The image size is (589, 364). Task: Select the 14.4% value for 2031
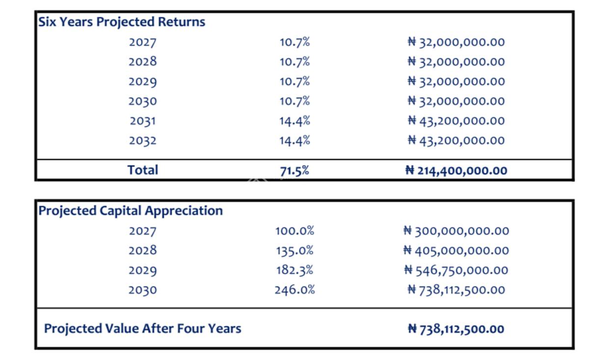294,121
